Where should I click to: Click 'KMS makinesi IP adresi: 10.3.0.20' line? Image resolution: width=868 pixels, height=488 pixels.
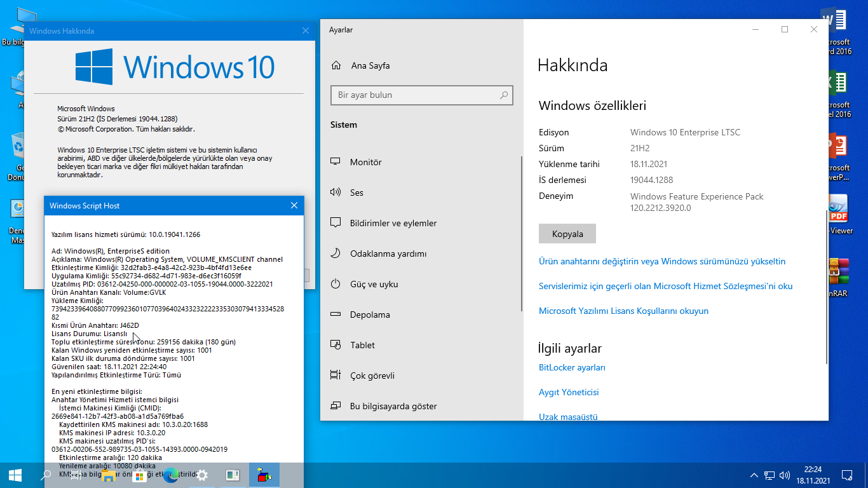pyautogui.click(x=112, y=433)
